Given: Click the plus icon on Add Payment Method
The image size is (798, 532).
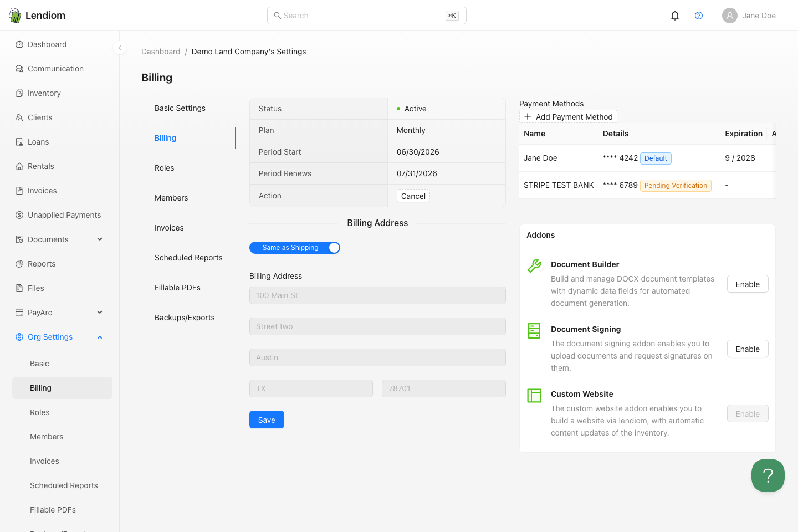Looking at the screenshot, I should click(x=528, y=116).
